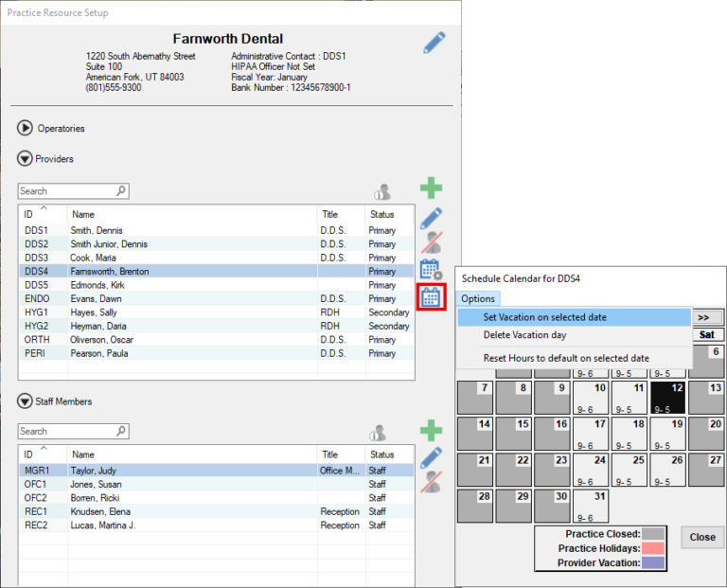This screenshot has width=727, height=588.
Task: Click the providers Name column header
Action: (x=192, y=214)
